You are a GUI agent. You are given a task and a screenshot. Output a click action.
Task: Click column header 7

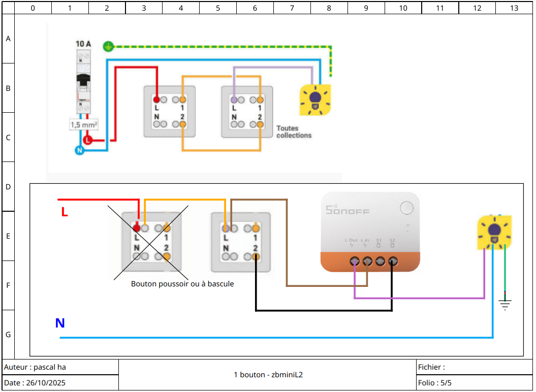(x=292, y=8)
